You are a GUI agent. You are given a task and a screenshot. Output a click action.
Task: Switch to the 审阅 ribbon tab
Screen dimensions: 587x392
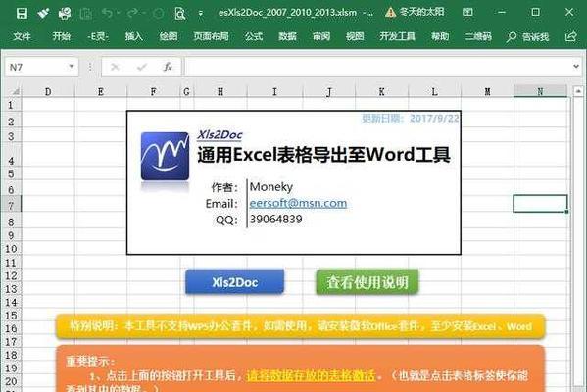(x=321, y=36)
